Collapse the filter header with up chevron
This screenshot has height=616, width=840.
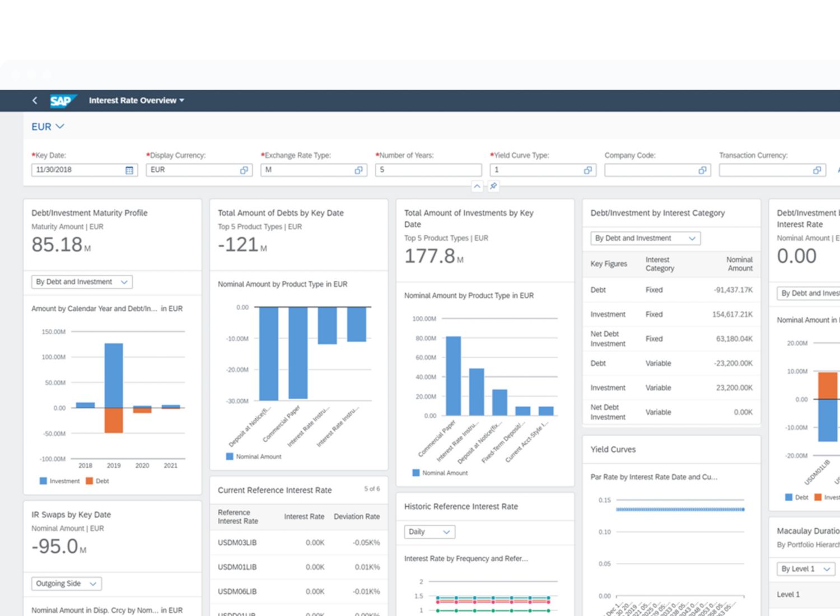tap(477, 186)
